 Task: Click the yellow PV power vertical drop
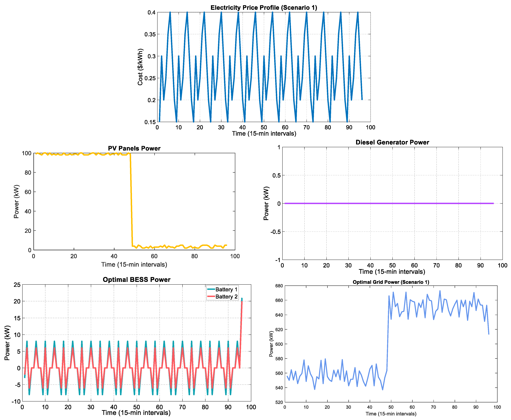tap(131, 201)
